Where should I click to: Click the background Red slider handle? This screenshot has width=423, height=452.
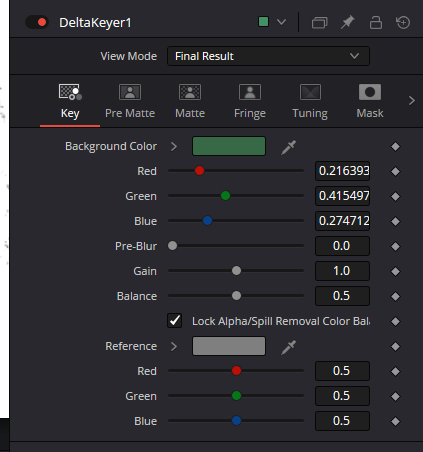pyautogui.click(x=199, y=171)
